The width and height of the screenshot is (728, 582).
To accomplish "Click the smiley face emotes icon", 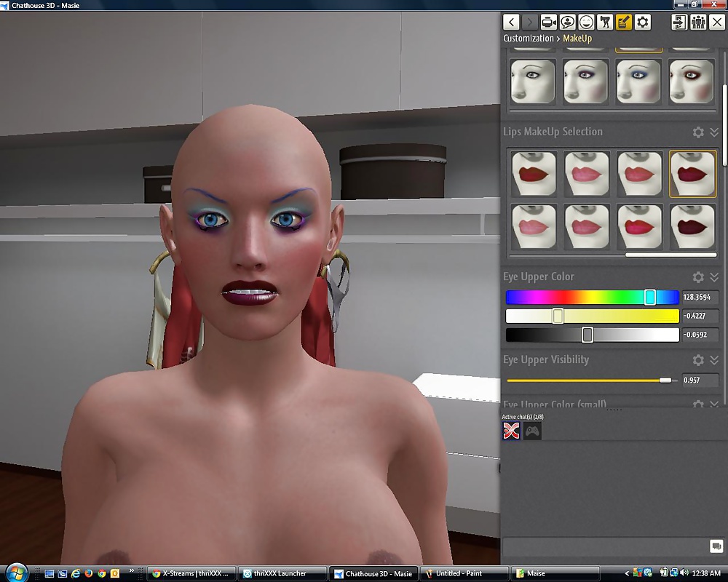I will point(586,22).
